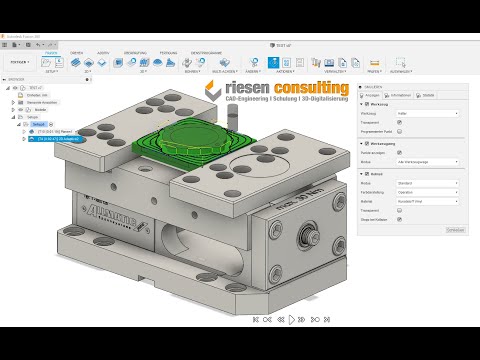Collapse the Rohteil section arrow
This screenshot has height=360, width=480.
click(361, 174)
